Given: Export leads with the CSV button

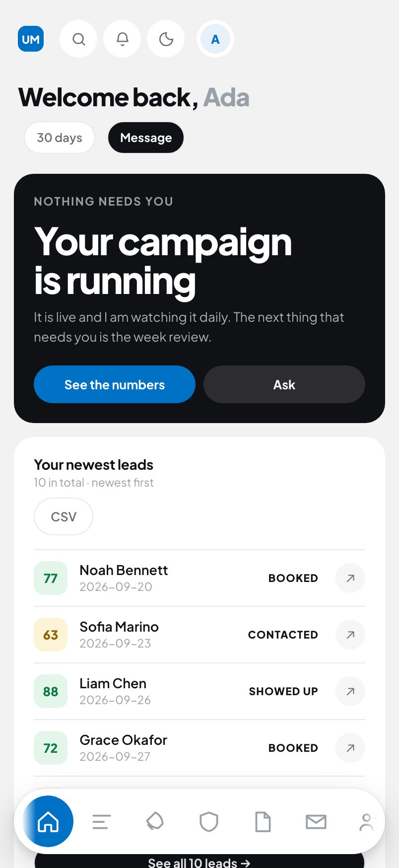Looking at the screenshot, I should pyautogui.click(x=64, y=516).
